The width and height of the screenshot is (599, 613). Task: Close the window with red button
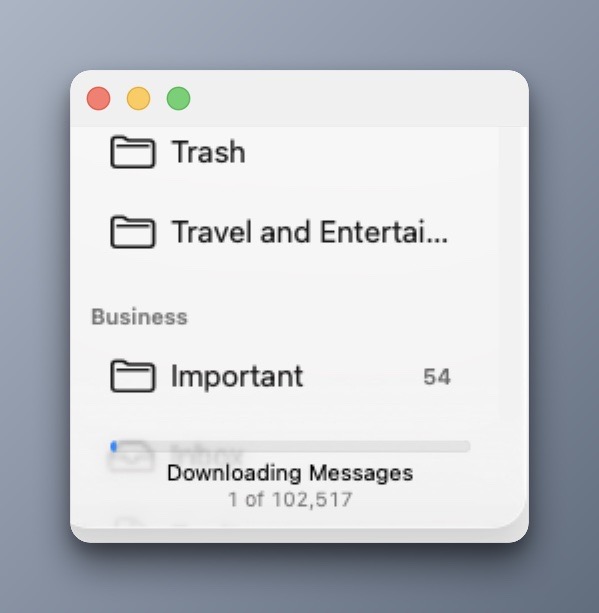(99, 99)
